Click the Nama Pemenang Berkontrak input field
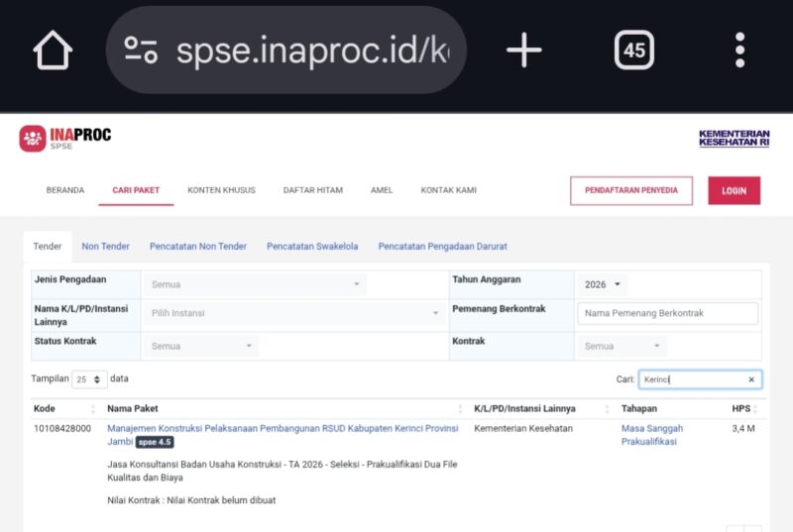This screenshot has width=793, height=532. [x=667, y=313]
